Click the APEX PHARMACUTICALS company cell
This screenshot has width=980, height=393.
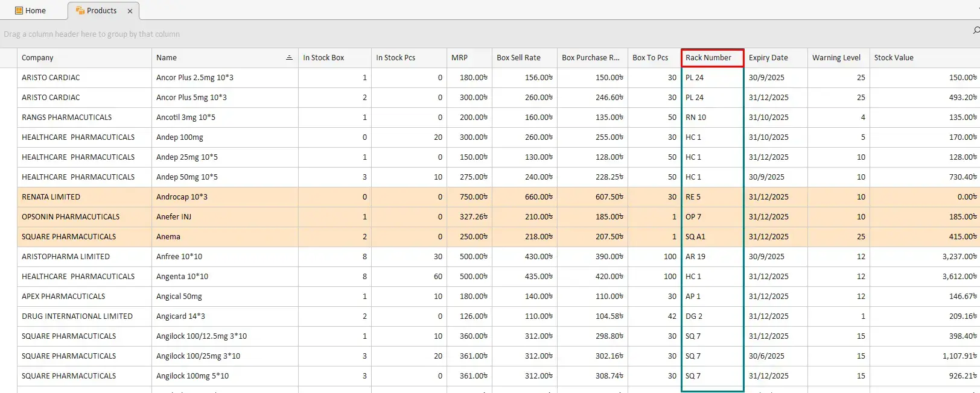point(84,297)
